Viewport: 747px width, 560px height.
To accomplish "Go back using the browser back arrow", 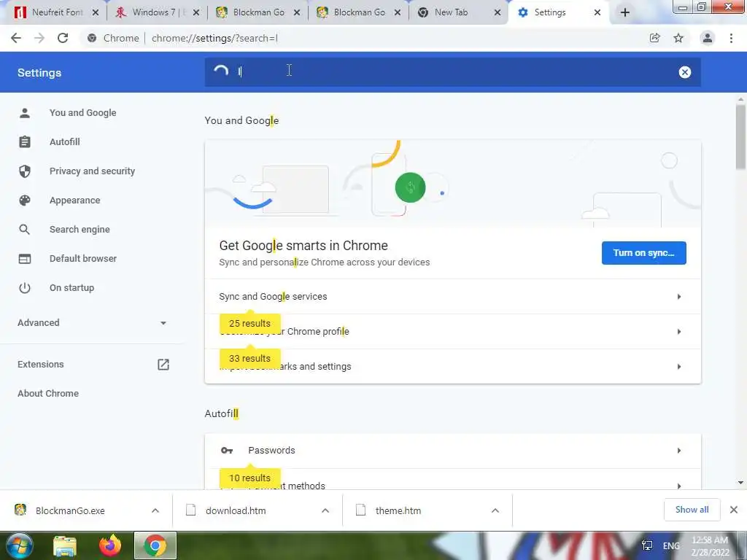I will tap(16, 38).
